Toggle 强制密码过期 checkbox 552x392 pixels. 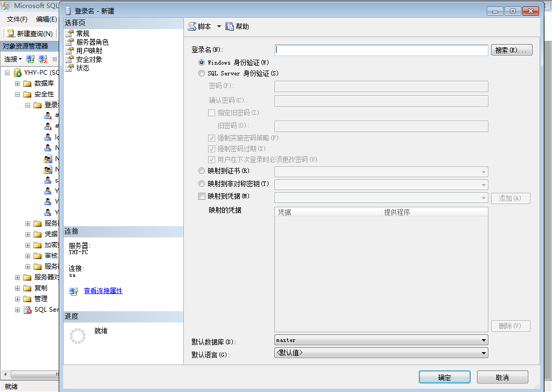click(211, 149)
